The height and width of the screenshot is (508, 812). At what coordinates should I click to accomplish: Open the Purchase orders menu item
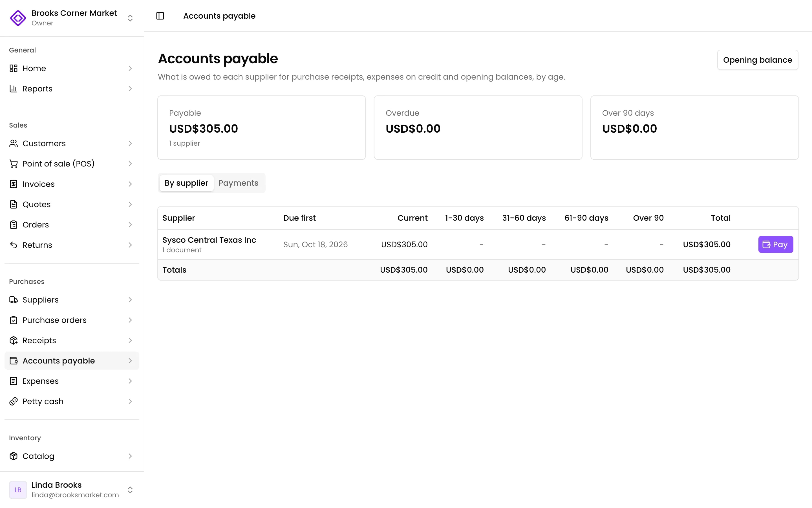[72, 320]
